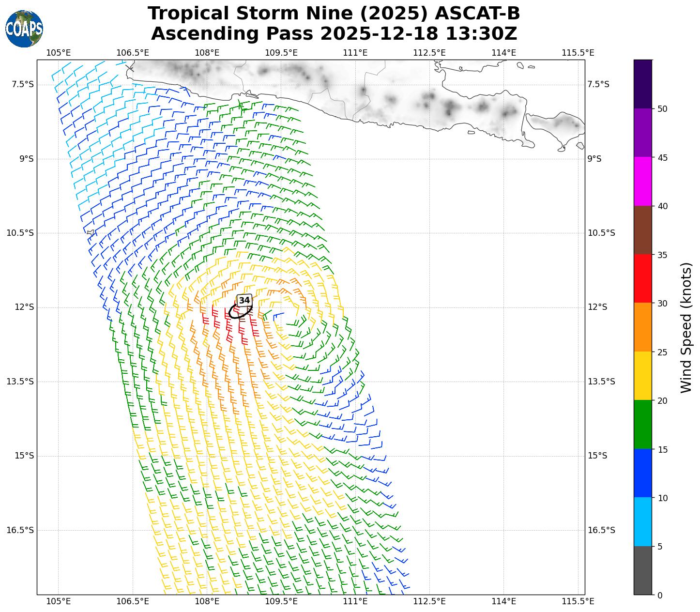Click the 'Tropical Storm Nine (2025) ASCAT-B' title line
Screen dimensions: 700x612
coord(334,14)
